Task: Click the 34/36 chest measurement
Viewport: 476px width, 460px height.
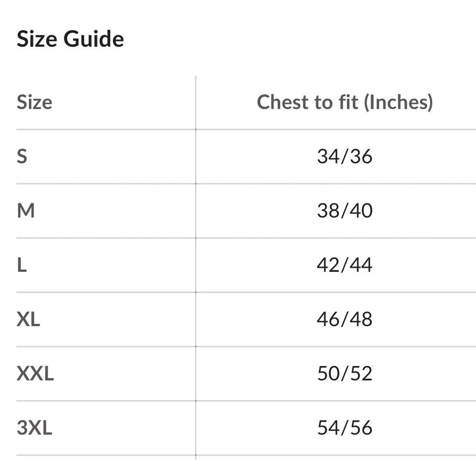Action: 344,157
